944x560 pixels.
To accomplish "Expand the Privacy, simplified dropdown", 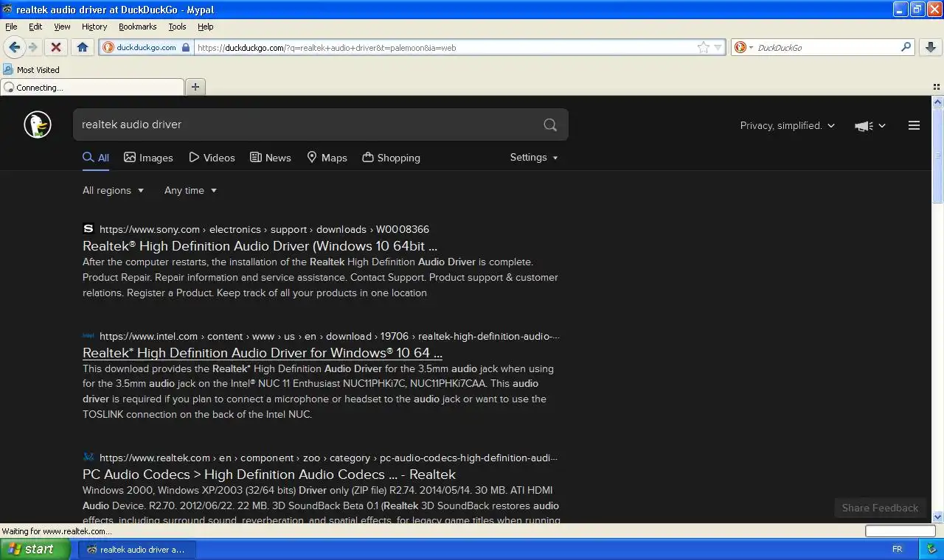I will point(788,126).
